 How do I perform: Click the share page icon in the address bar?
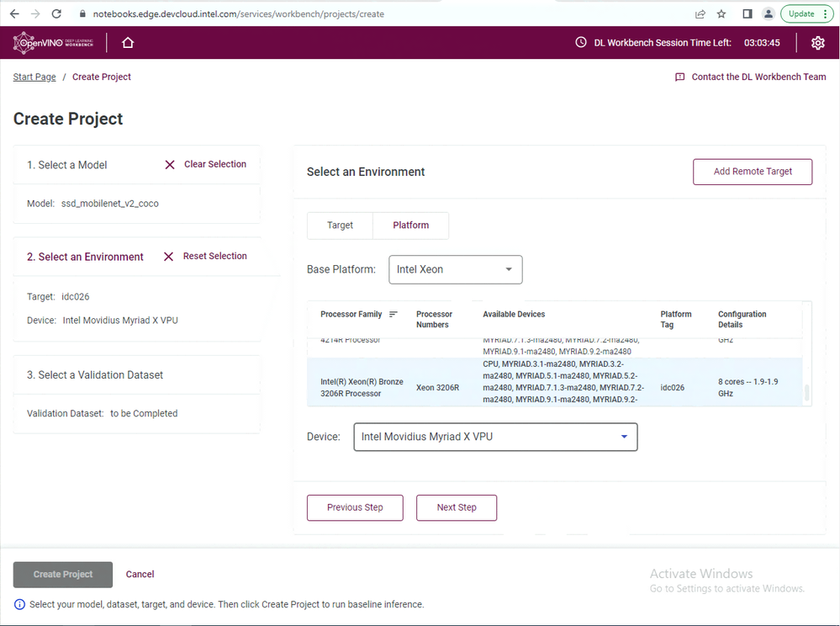[700, 14]
